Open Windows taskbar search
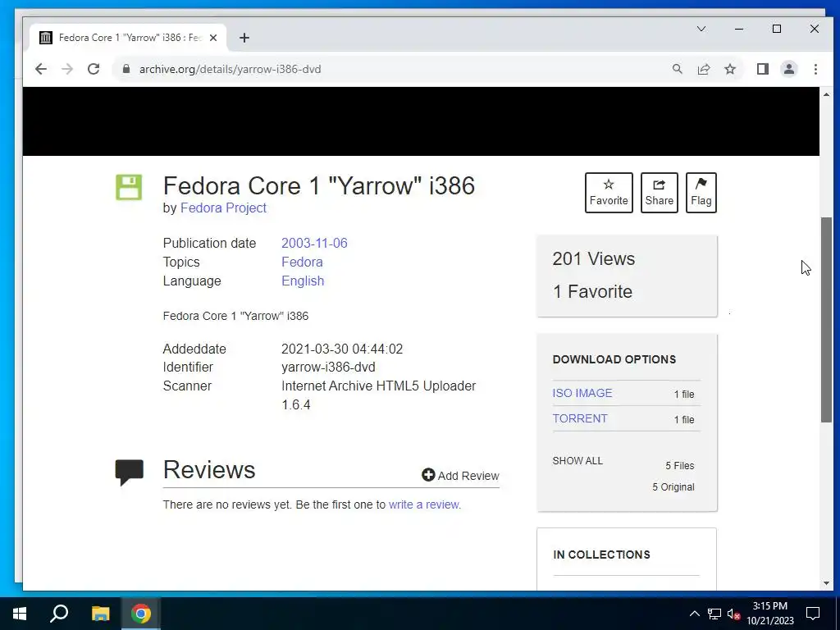The height and width of the screenshot is (630, 840). (59, 614)
